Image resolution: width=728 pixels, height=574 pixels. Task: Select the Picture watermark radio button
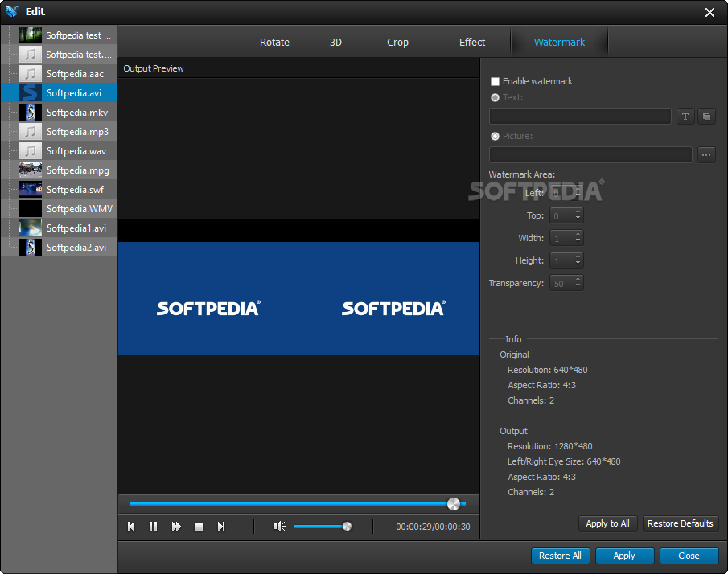[x=495, y=136]
